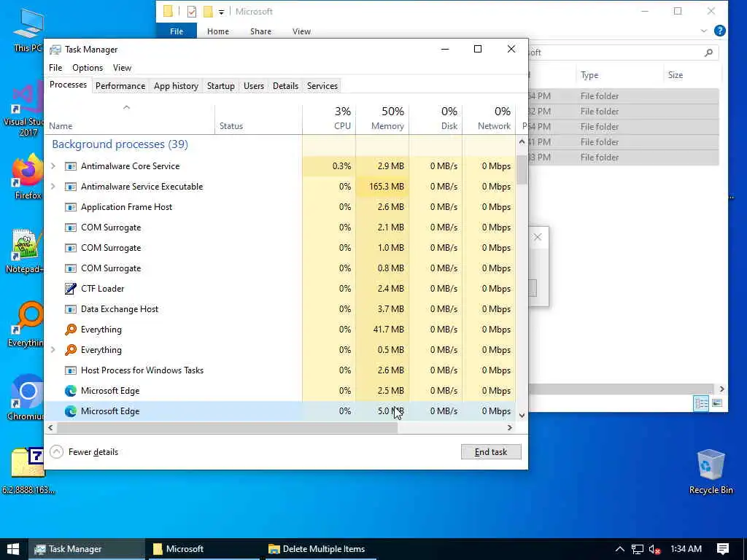Click the network tray icon
This screenshot has width=747, height=560.
tap(637, 550)
